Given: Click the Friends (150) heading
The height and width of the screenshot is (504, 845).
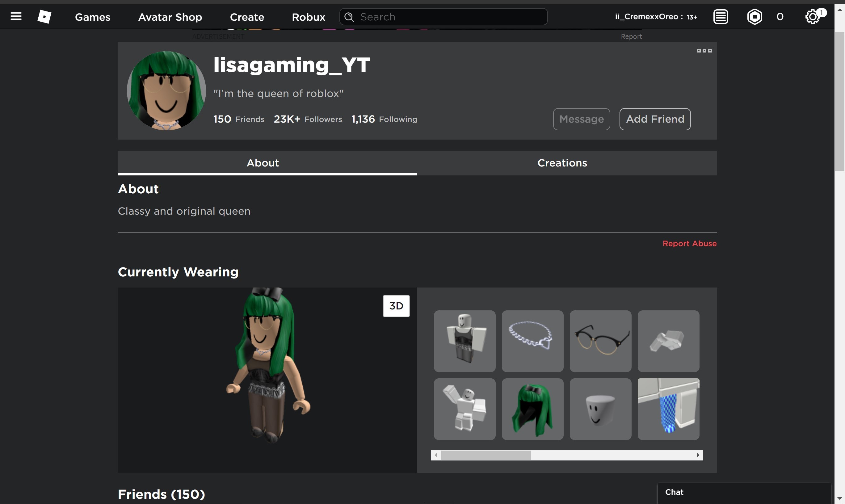Looking at the screenshot, I should [x=161, y=494].
